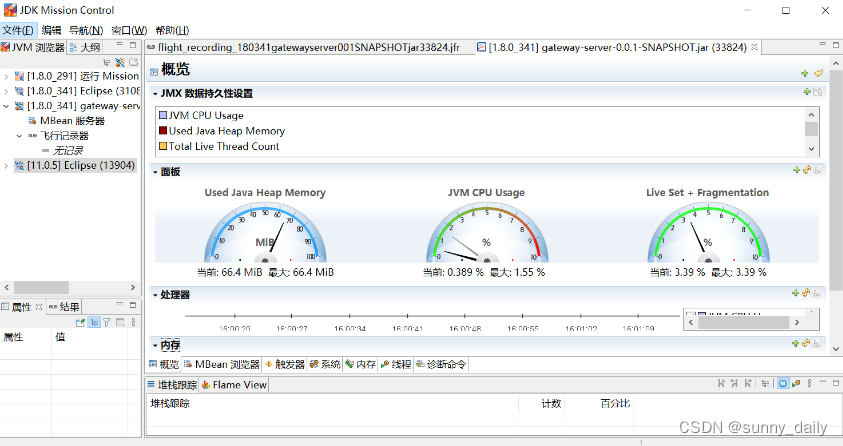Click the 处理器 chart legend right scroll arrow

[797, 322]
